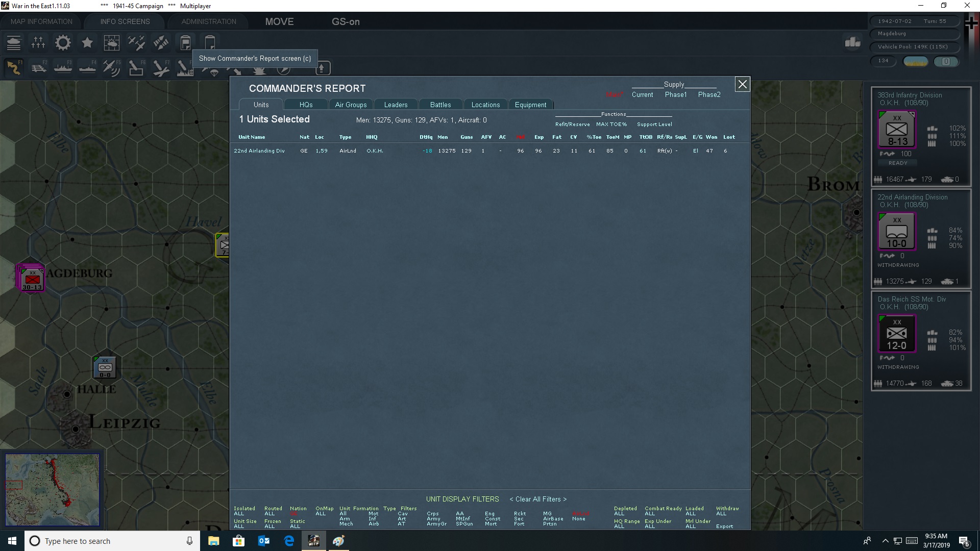The image size is (980, 551).
Task: Open the Leaders tab
Action: pyautogui.click(x=396, y=105)
